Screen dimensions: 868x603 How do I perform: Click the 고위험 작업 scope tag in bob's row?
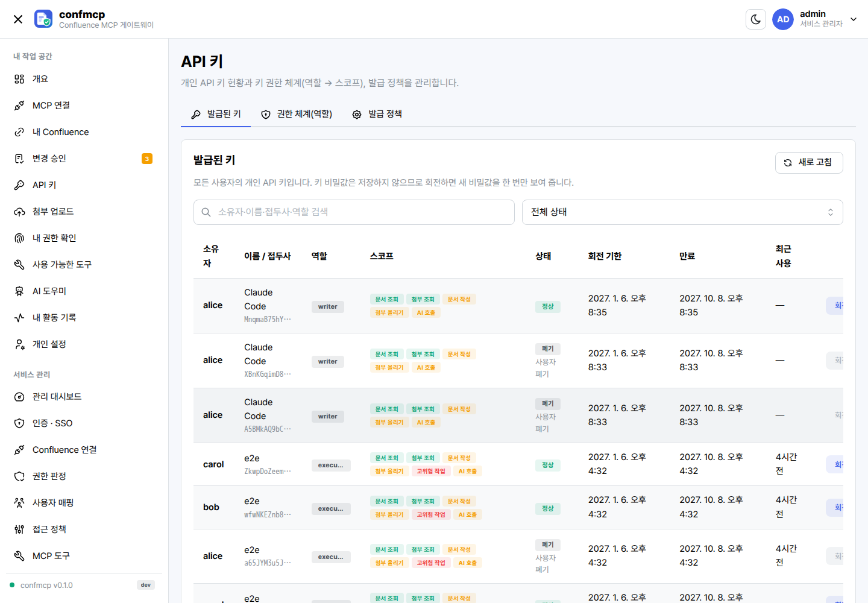(431, 514)
